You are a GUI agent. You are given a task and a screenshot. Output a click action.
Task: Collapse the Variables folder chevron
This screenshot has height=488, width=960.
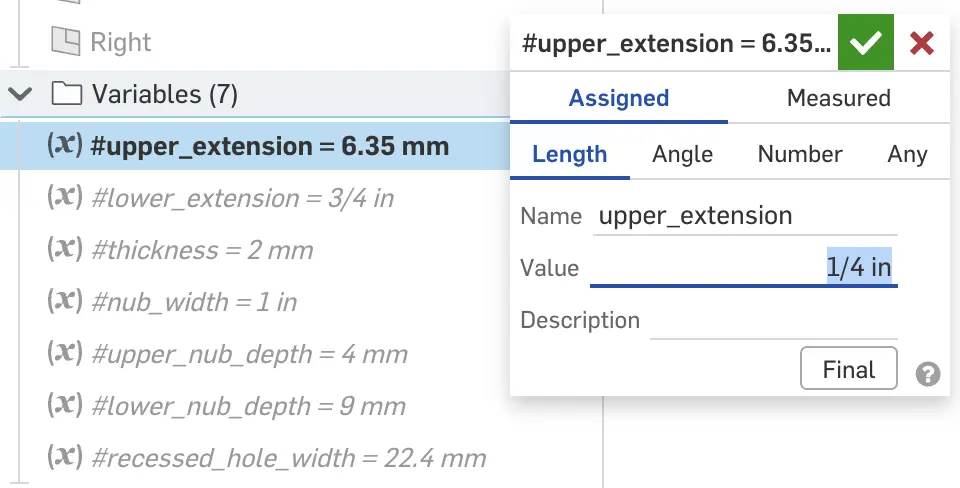click(20, 95)
